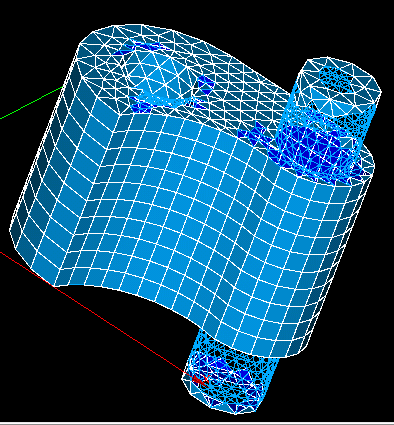Select the dark blue patch right of the boss
Screen dimensions: 394x425
pos(205,85)
